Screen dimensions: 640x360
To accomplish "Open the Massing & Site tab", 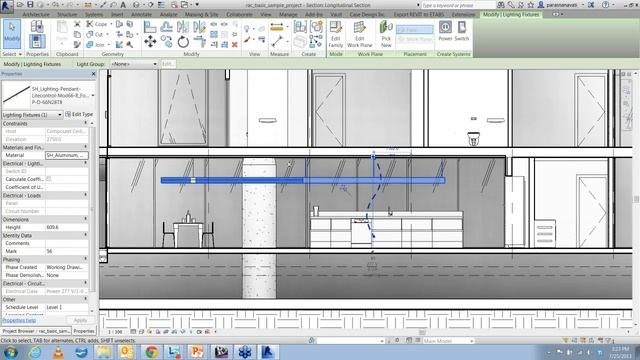I will pyautogui.click(x=202, y=14).
